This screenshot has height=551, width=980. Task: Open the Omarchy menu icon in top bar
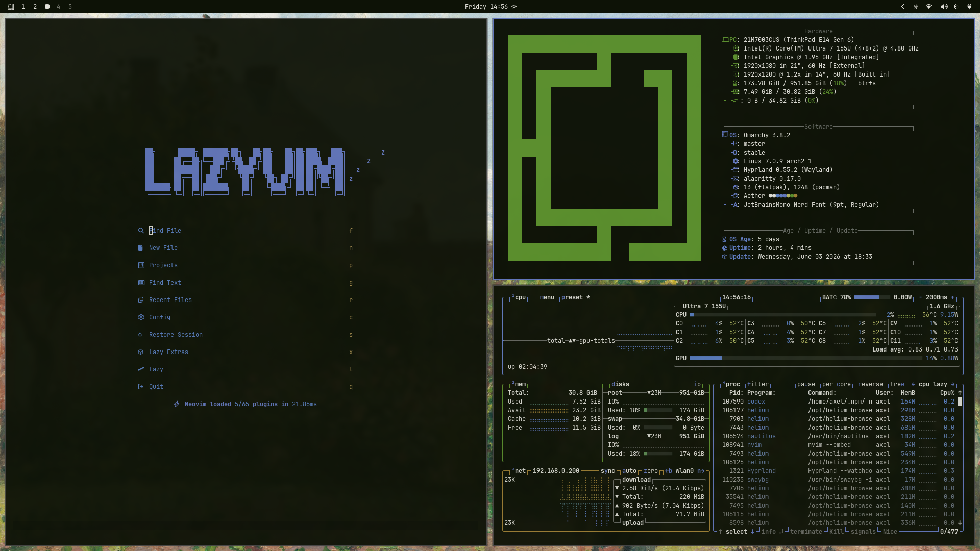[11, 7]
